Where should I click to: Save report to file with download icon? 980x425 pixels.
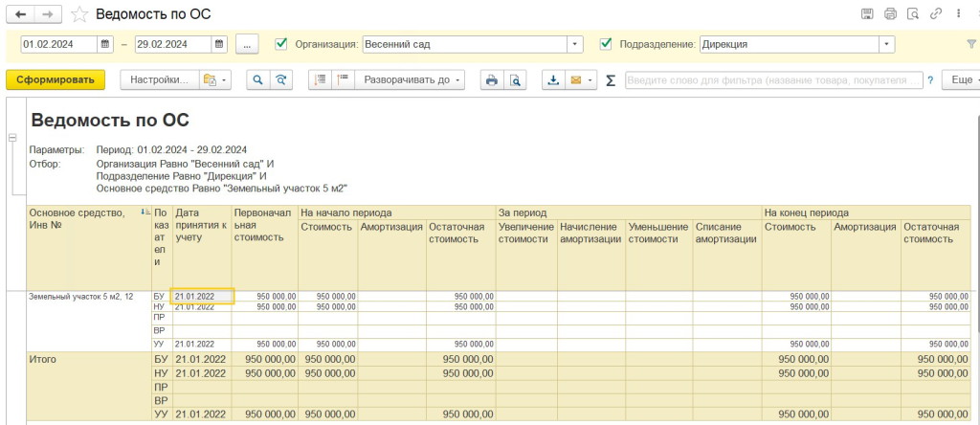pos(553,80)
